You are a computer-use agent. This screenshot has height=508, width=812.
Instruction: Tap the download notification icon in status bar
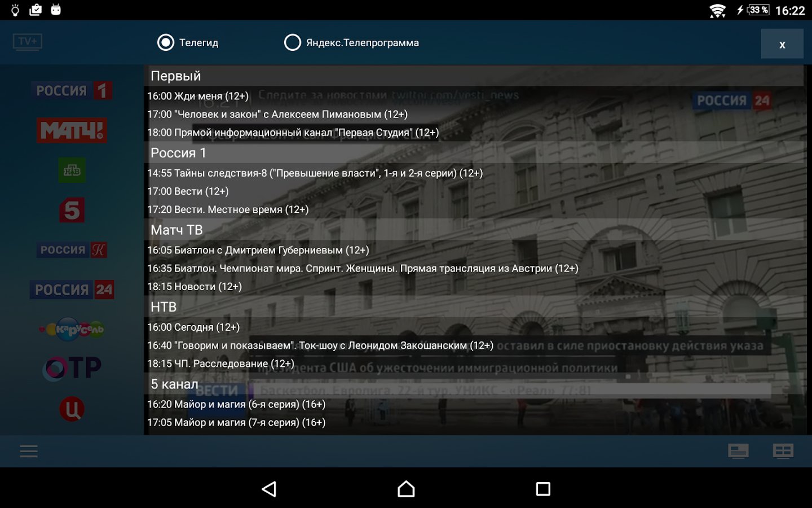(x=36, y=10)
